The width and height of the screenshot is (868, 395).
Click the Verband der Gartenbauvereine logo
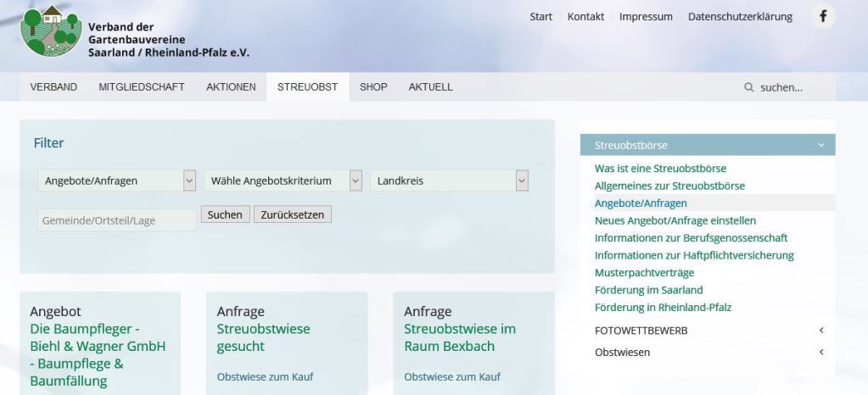[51, 31]
